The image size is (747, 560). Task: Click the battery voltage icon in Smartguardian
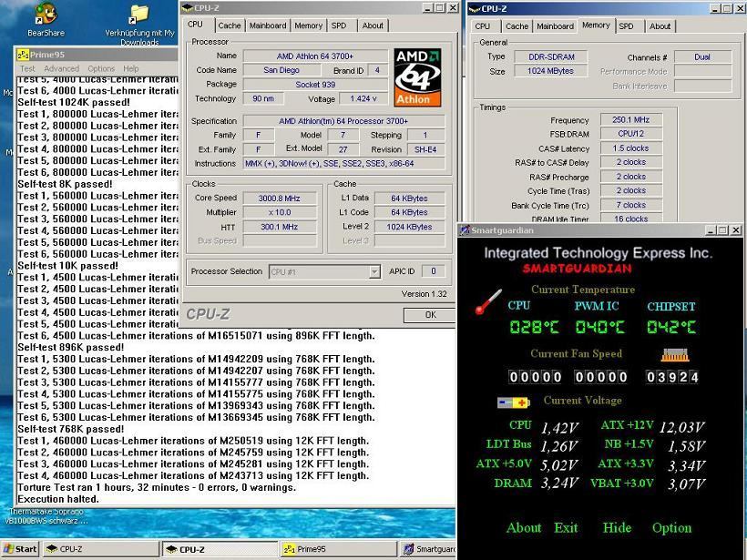[x=513, y=402]
